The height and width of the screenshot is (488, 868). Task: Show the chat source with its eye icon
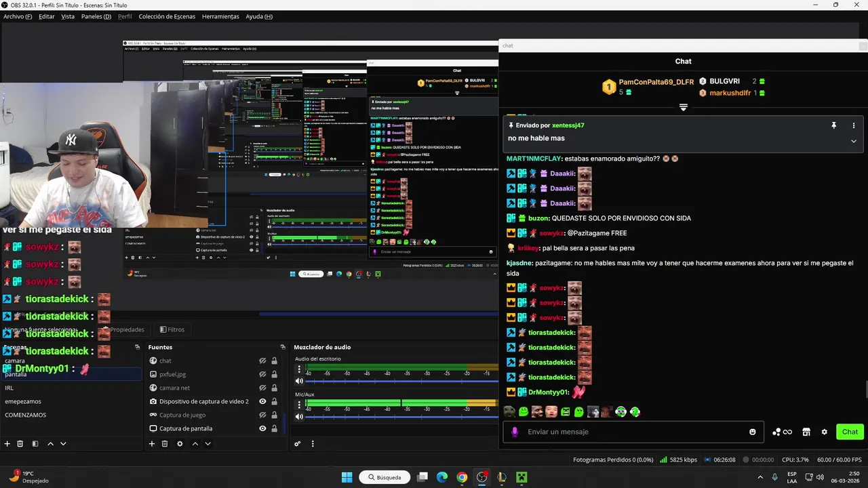262,361
